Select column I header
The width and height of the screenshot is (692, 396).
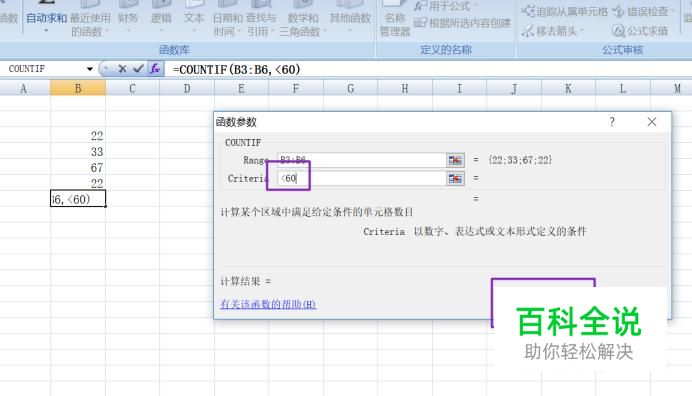point(459,89)
